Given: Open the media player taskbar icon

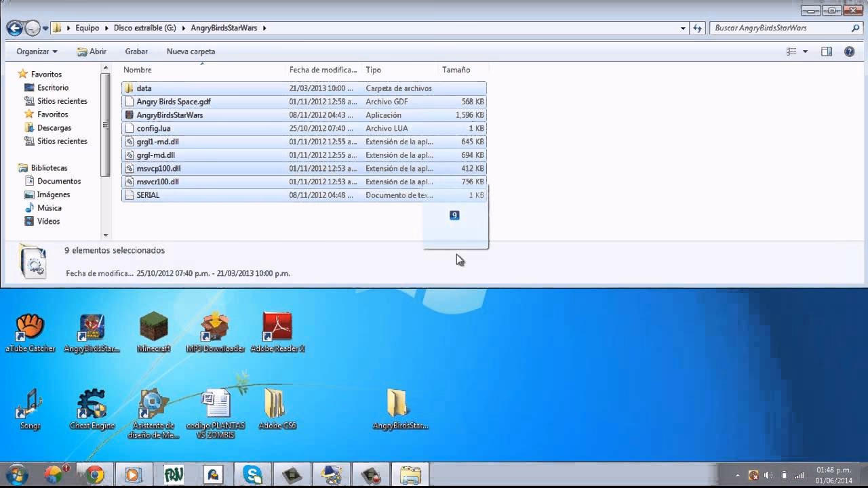Looking at the screenshot, I should (134, 474).
